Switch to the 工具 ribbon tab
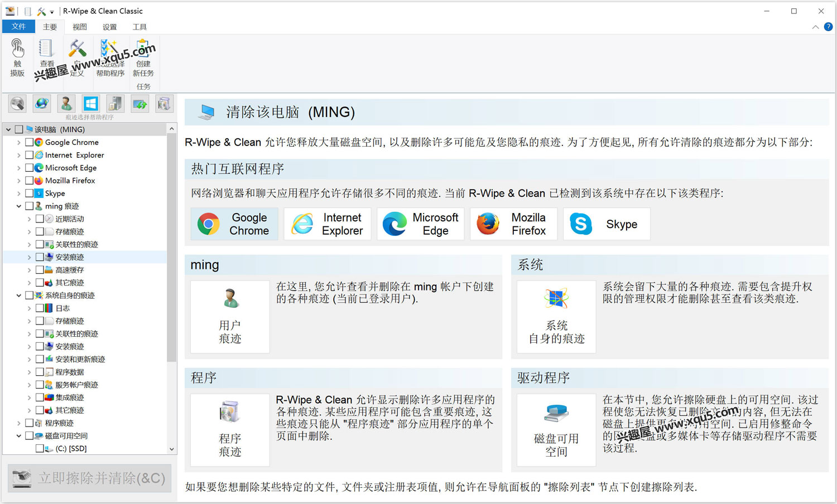Viewport: 837px width, 504px height. pyautogui.click(x=139, y=27)
